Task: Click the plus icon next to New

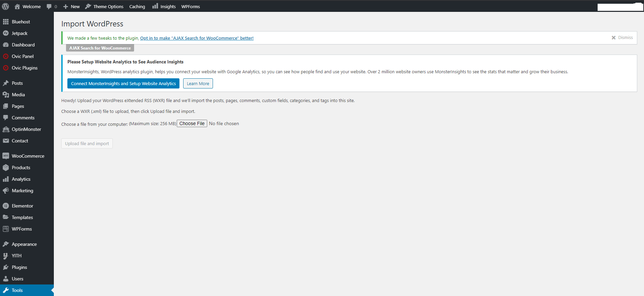Action: pos(66,6)
